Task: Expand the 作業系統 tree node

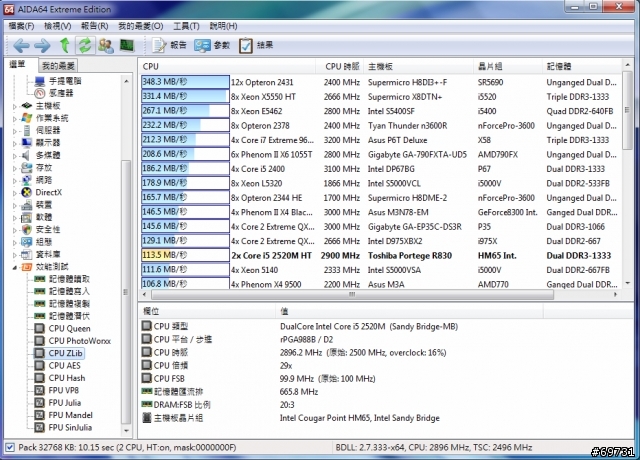Action: 15,118
